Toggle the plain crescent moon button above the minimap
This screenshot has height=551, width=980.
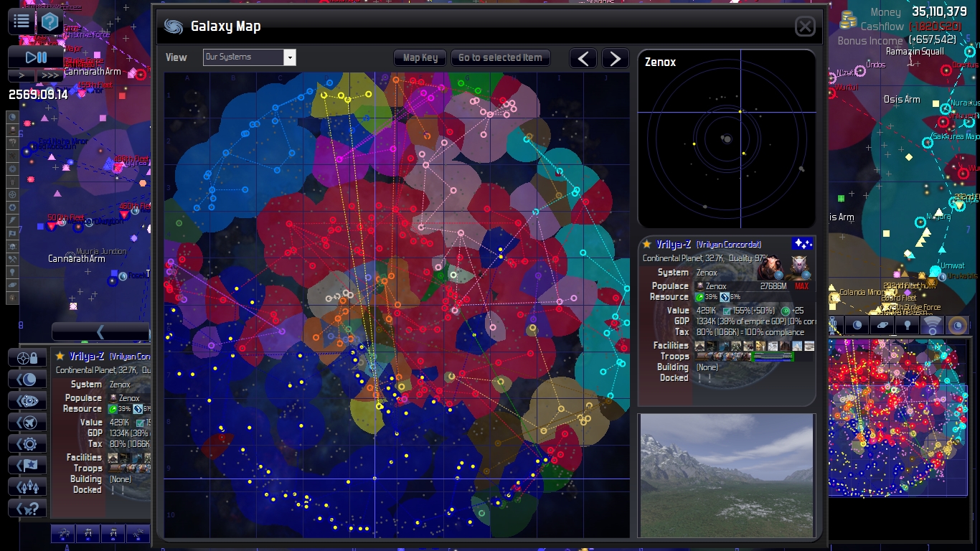pyautogui.click(x=857, y=326)
